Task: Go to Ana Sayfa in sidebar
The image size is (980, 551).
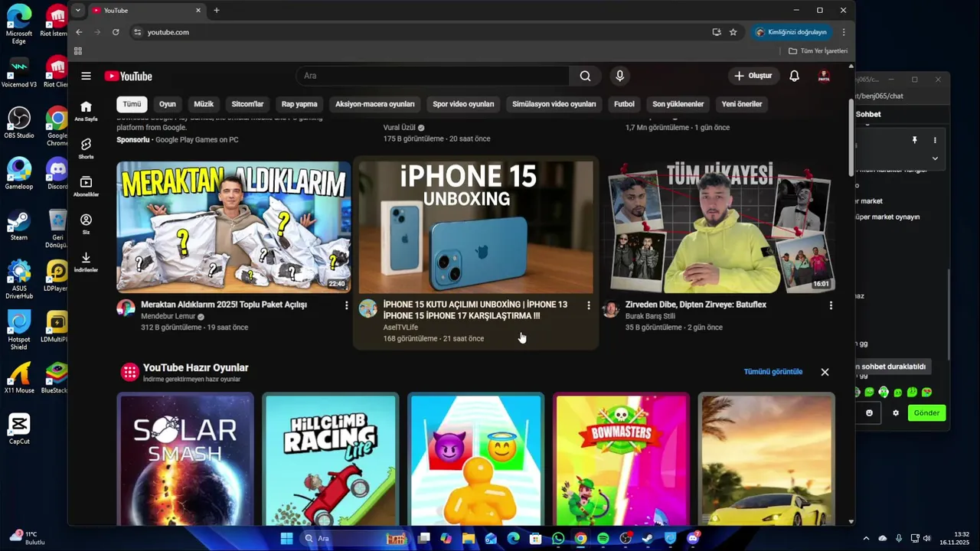Action: [86, 111]
